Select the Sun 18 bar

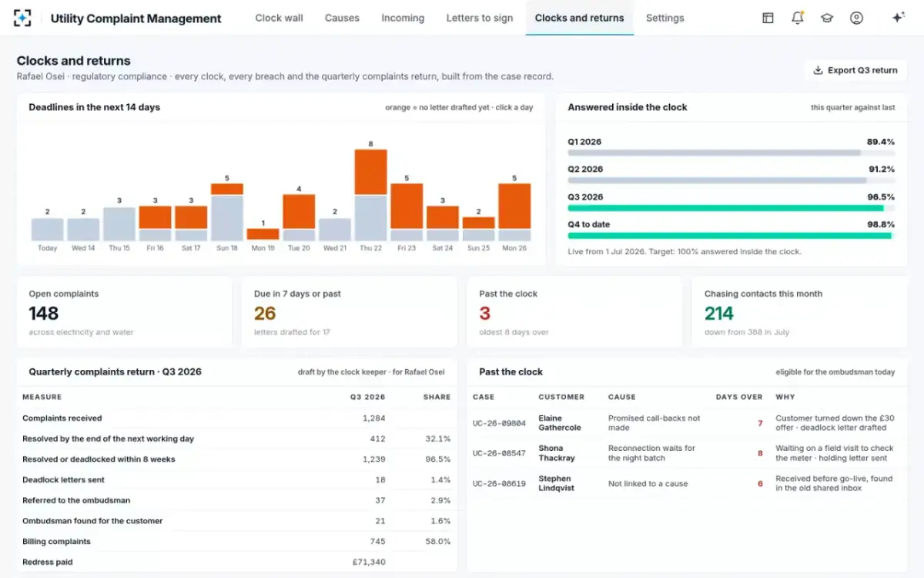coord(227,213)
